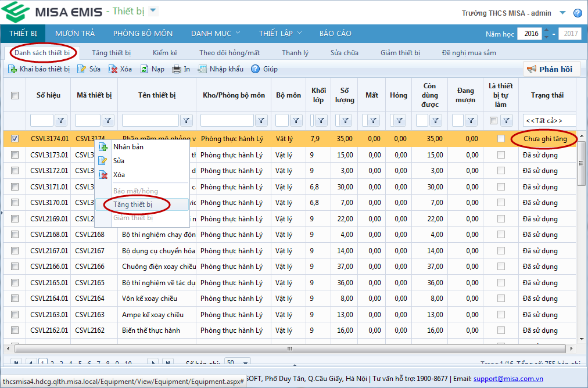Click the horizontal scrollbar below the table
588x388 pixels.
(x=289, y=349)
